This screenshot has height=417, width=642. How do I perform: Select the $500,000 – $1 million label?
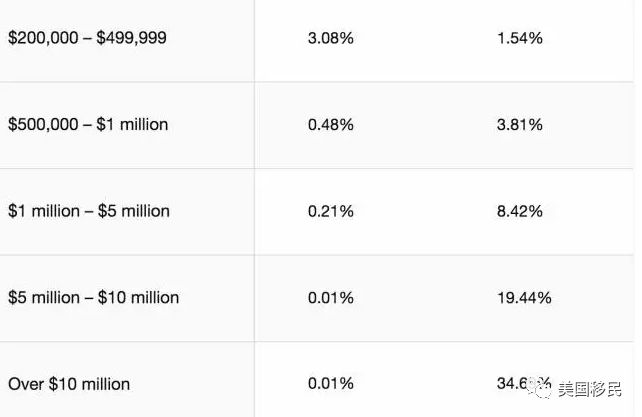click(x=88, y=125)
